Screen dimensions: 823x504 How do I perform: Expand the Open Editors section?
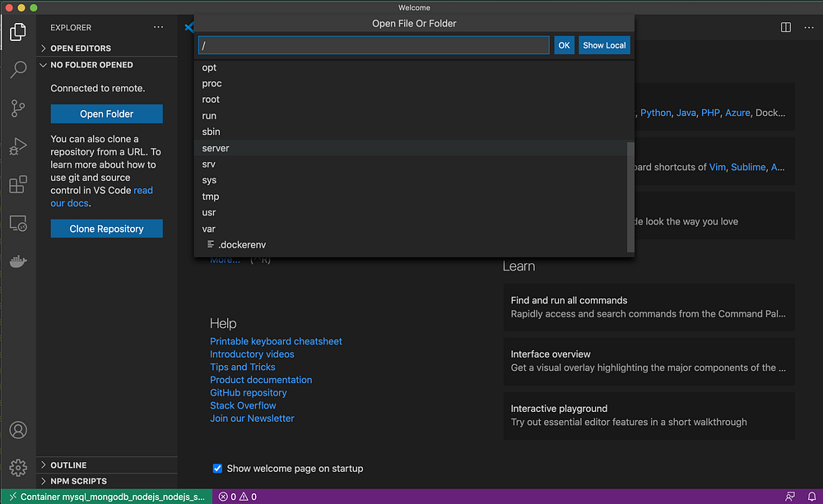tap(107, 49)
